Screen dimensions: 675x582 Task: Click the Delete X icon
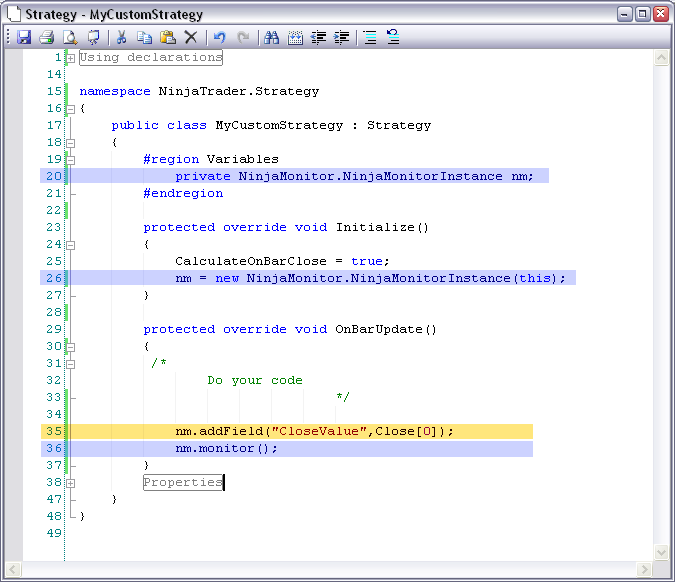tap(191, 37)
